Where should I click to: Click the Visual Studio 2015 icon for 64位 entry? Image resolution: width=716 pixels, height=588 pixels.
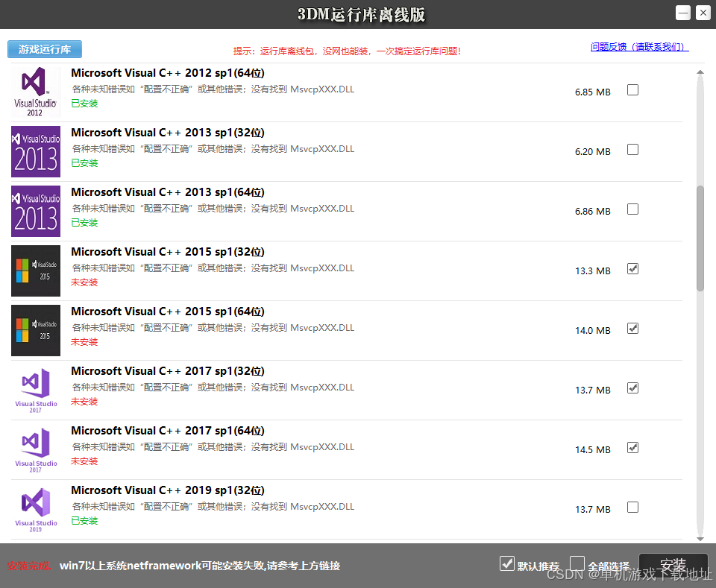pyautogui.click(x=36, y=330)
